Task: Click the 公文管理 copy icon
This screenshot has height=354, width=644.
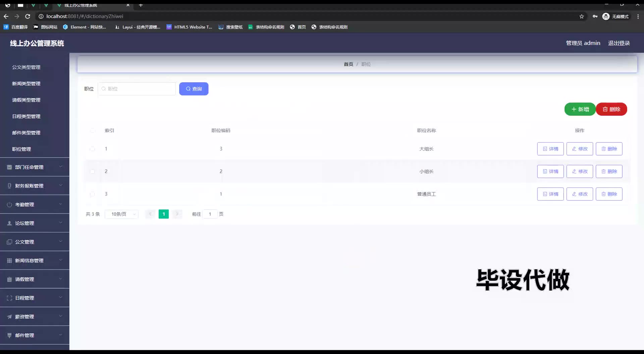Action: (9, 242)
